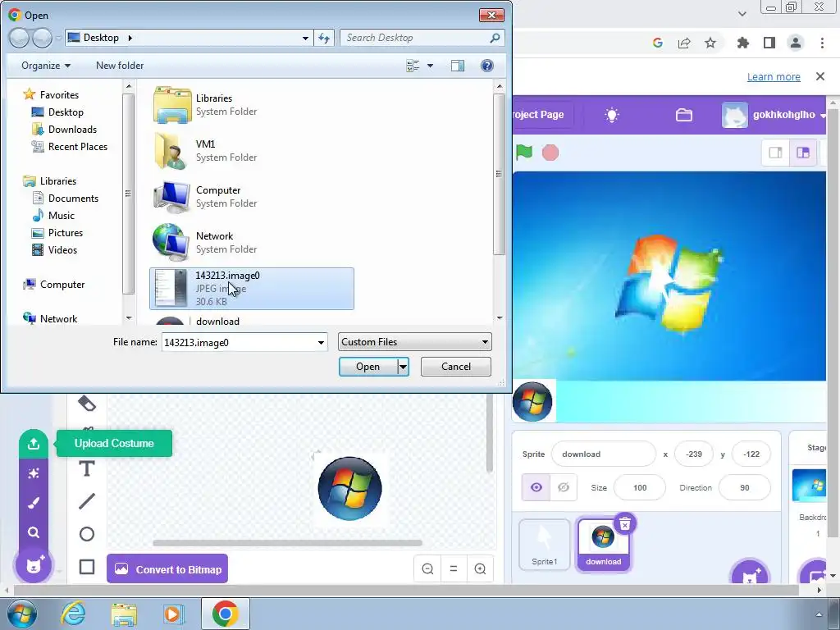The width and height of the screenshot is (840, 630).
Task: Click New folder in the dialog toolbar
Action: tap(120, 66)
